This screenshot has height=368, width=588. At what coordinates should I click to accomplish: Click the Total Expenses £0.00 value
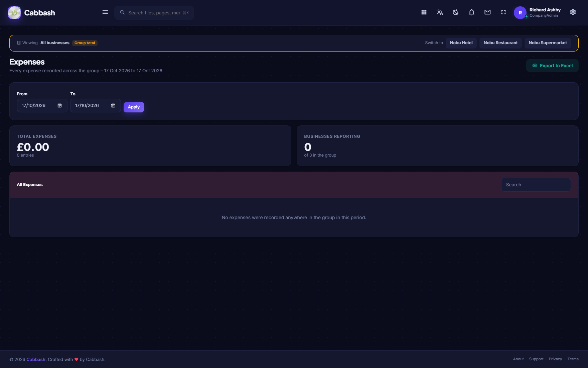coord(33,147)
